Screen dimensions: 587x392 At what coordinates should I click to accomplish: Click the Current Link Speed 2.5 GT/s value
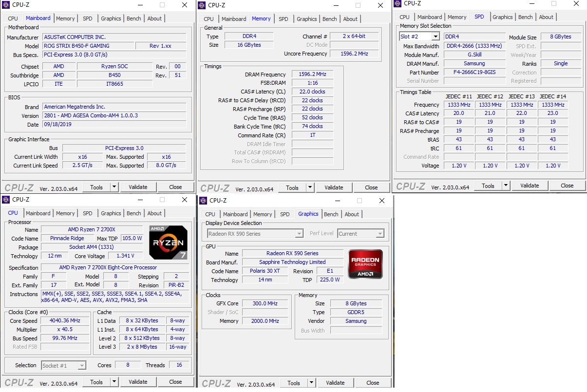[82, 166]
